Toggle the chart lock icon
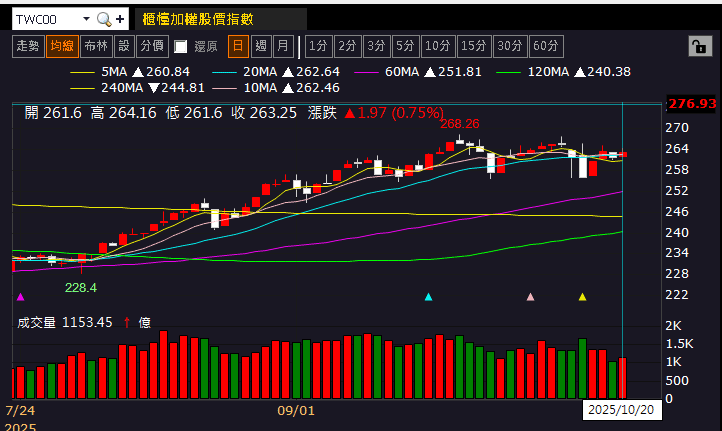The height and width of the screenshot is (431, 722). click(x=700, y=46)
